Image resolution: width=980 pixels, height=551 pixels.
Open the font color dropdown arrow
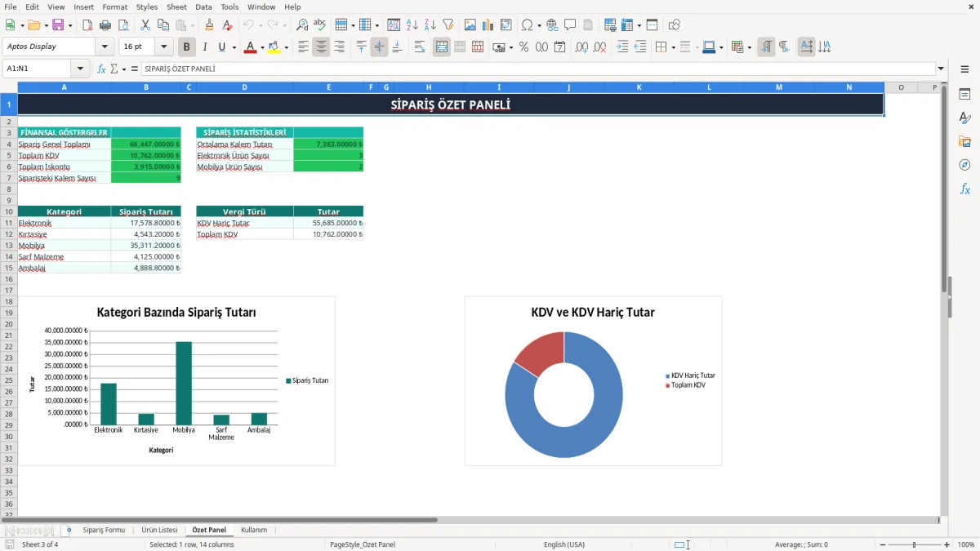261,47
